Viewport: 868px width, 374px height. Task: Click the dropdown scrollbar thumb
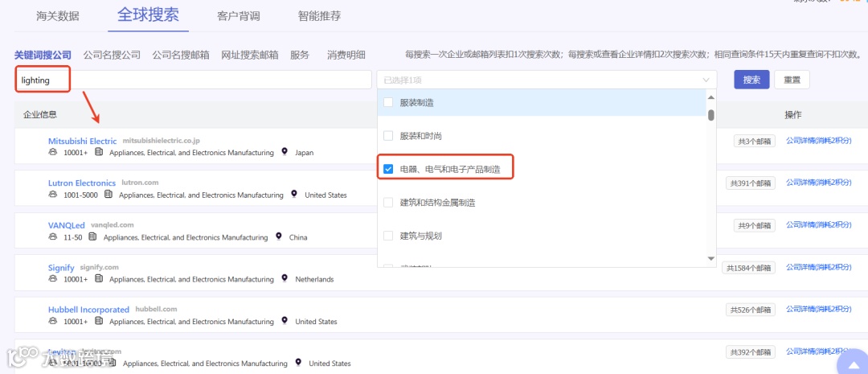click(x=710, y=115)
